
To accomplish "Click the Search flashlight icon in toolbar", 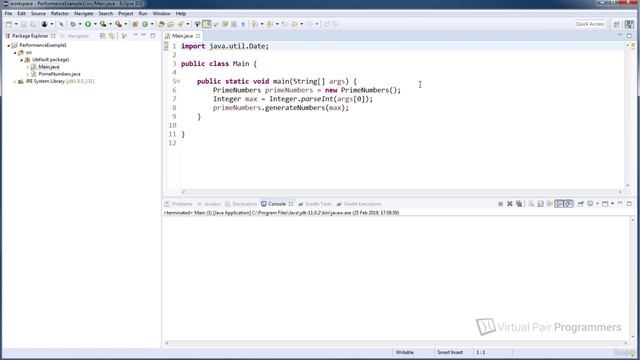I will coord(180,24).
